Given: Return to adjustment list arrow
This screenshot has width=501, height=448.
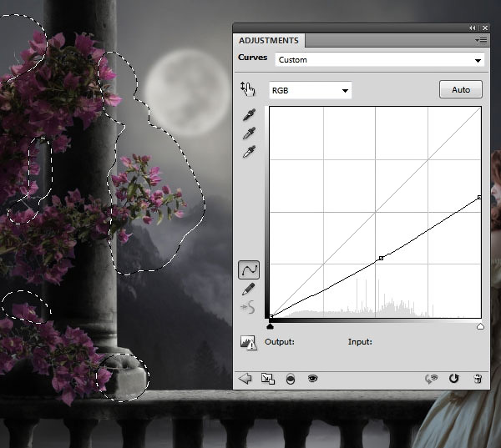Looking at the screenshot, I should (245, 379).
